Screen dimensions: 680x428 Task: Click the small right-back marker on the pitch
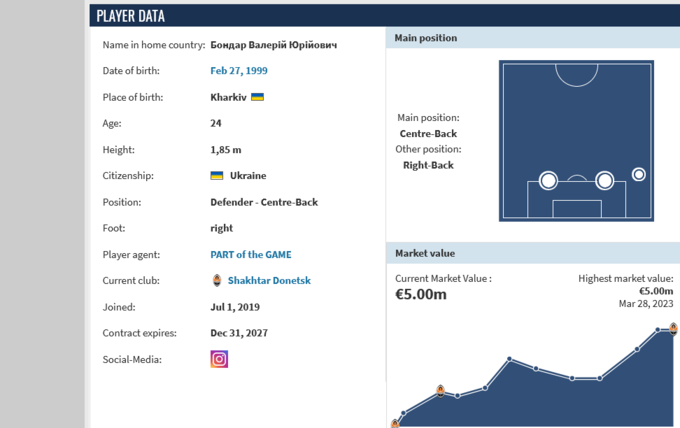(x=639, y=174)
